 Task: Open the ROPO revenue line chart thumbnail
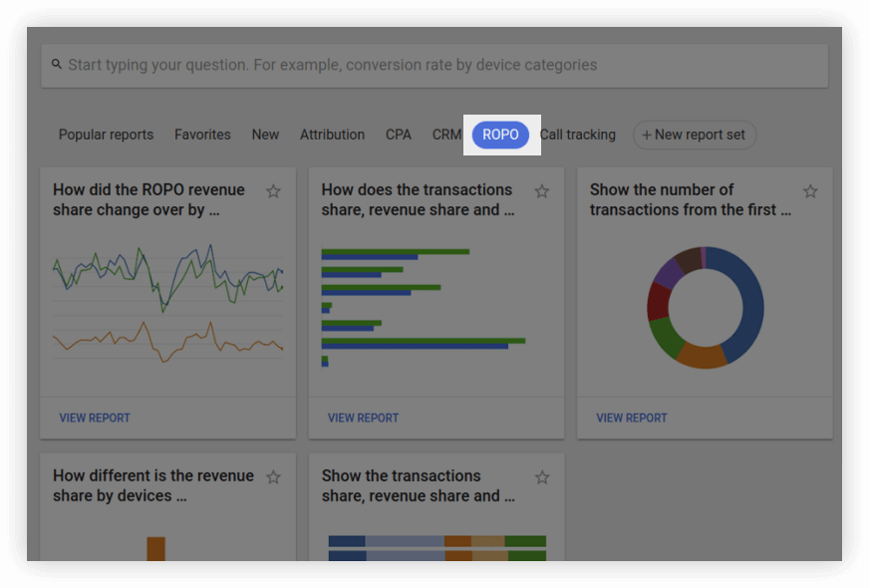tap(168, 303)
